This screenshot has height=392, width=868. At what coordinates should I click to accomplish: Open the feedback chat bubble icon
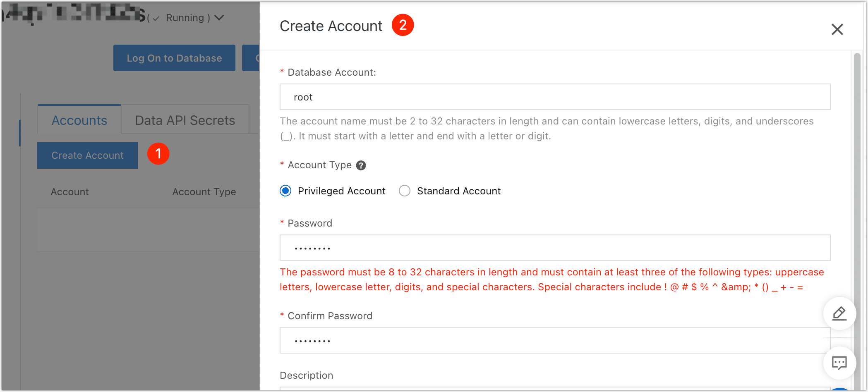(839, 363)
